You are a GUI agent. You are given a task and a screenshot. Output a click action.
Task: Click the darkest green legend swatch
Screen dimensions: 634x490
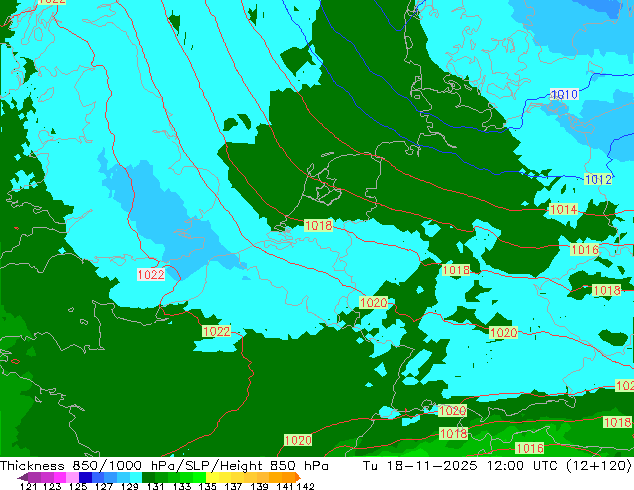click(x=148, y=478)
